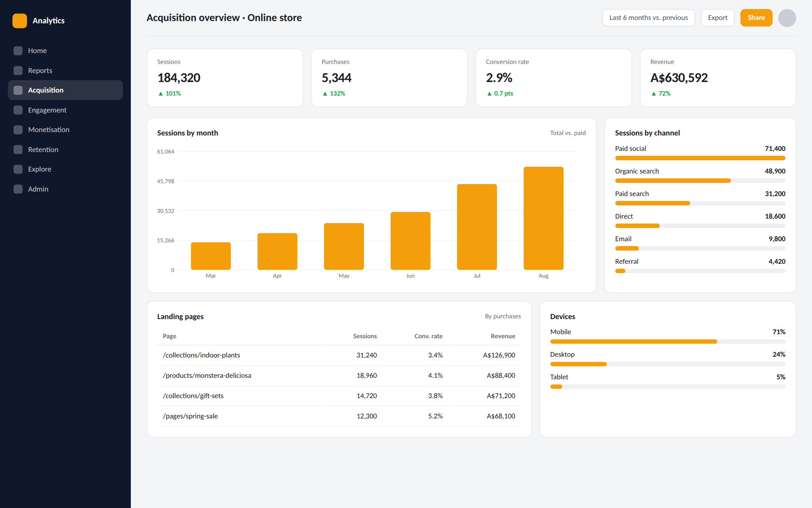Click the orange Analytics logo icon
Screen dimensions: 812x508
(x=20, y=21)
